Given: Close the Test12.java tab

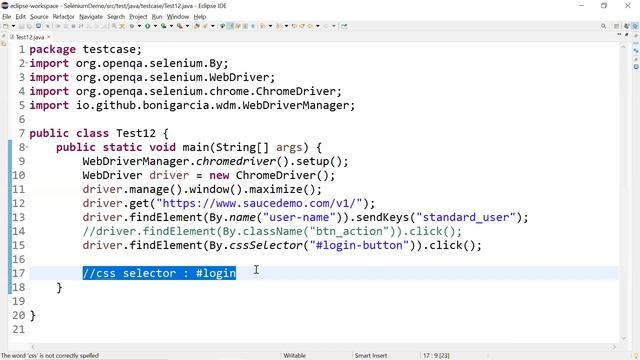Looking at the screenshot, I should point(49,37).
